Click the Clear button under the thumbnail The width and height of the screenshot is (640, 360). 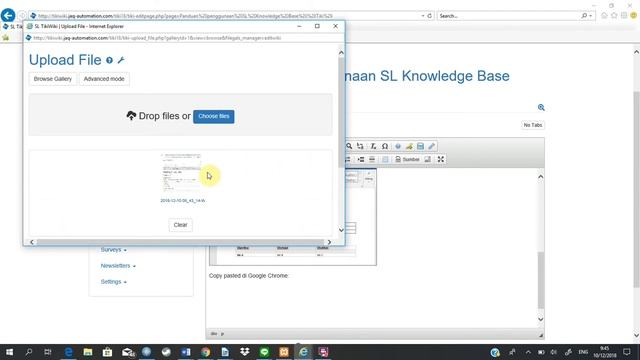coord(180,225)
